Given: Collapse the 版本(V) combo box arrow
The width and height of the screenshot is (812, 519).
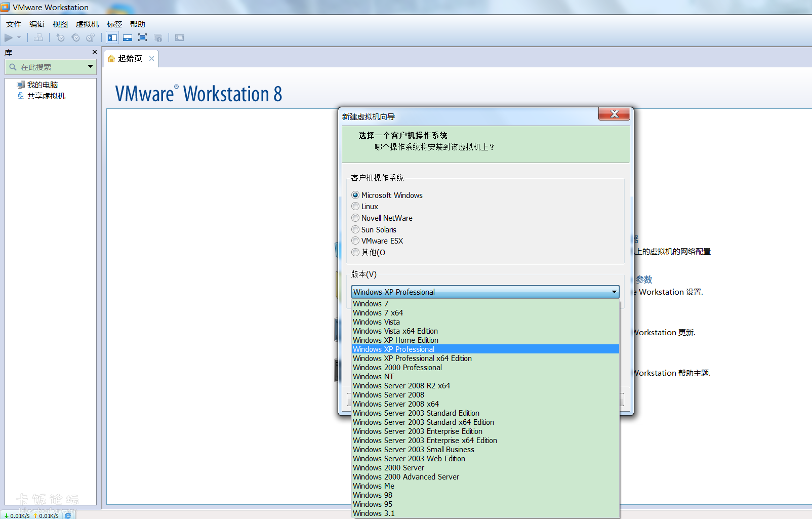Looking at the screenshot, I should pos(614,292).
